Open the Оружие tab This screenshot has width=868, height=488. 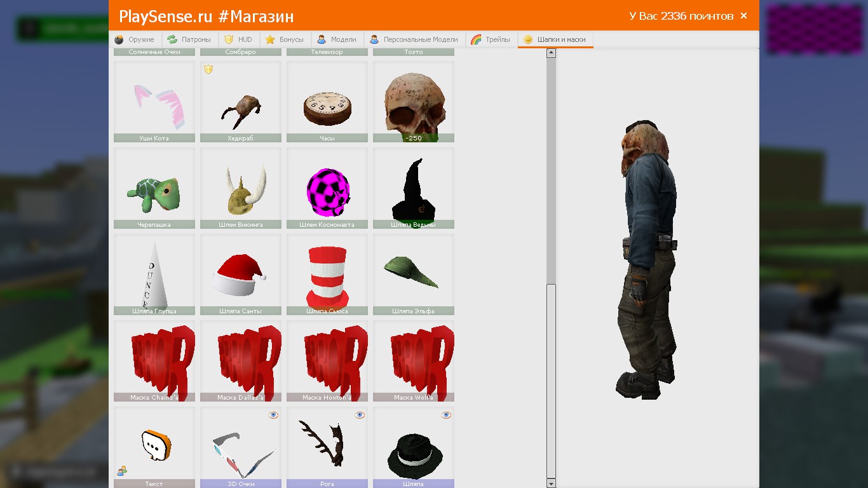[135, 39]
